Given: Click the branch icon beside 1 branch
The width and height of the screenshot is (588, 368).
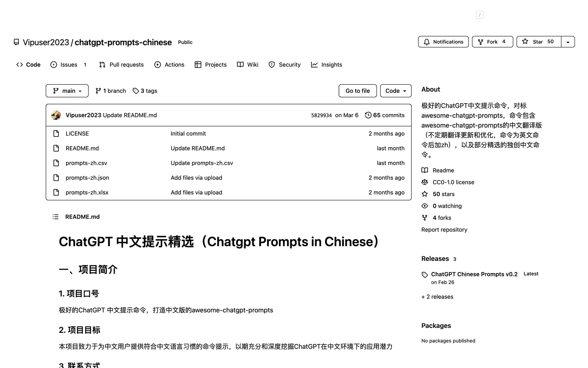Looking at the screenshot, I should [x=98, y=91].
